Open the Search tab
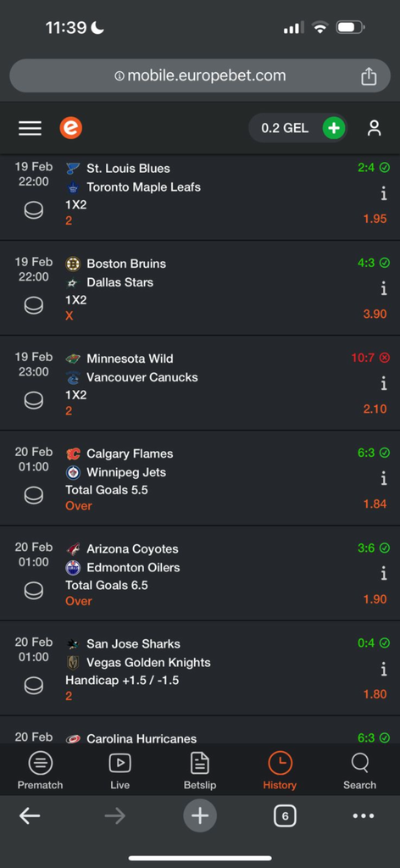Viewport: 400px width, 868px height. click(x=359, y=771)
